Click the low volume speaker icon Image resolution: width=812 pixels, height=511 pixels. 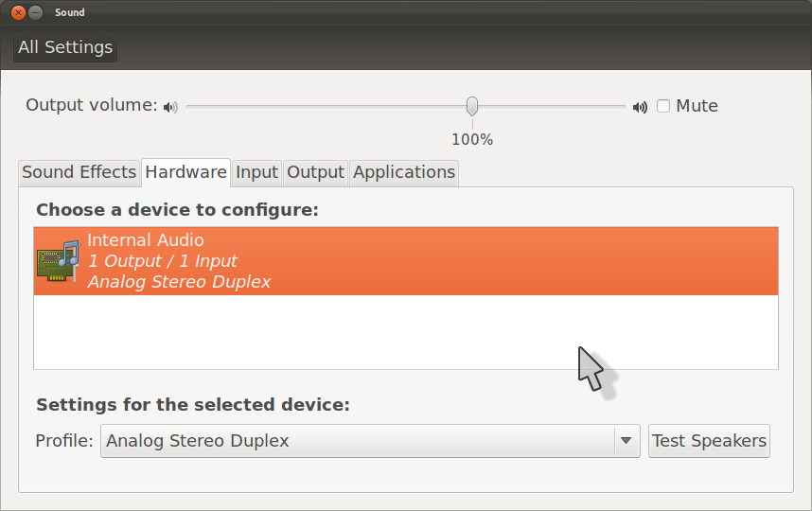click(x=170, y=107)
